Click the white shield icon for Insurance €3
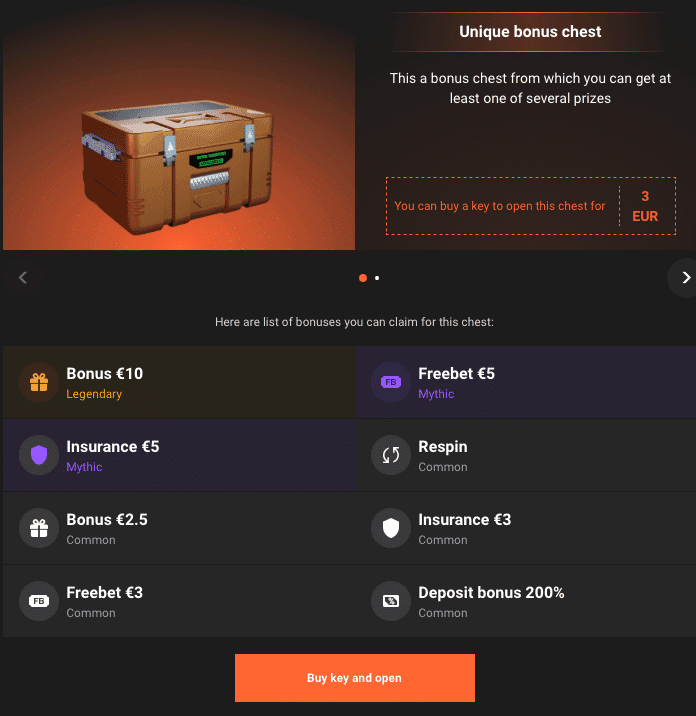696x716 pixels. (x=391, y=528)
